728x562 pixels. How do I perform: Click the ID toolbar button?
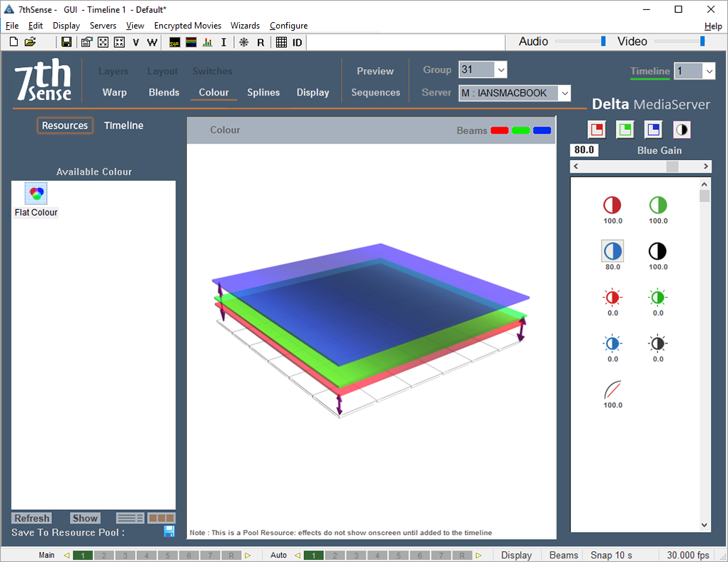[x=297, y=43]
